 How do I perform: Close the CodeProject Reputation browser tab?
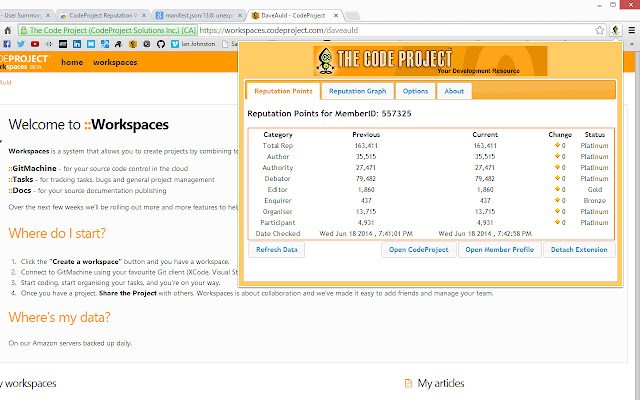coord(144,16)
